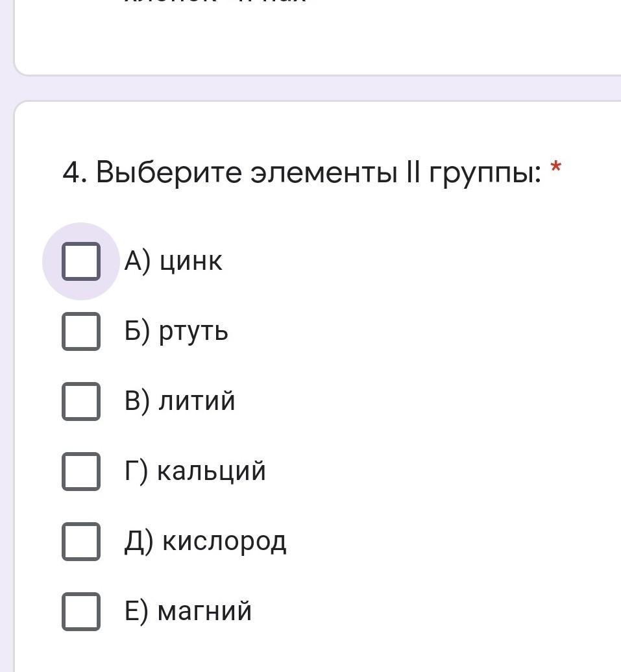The width and height of the screenshot is (621, 672).
Task: Choose the 'В) литий' answer label
Action: click(x=180, y=401)
